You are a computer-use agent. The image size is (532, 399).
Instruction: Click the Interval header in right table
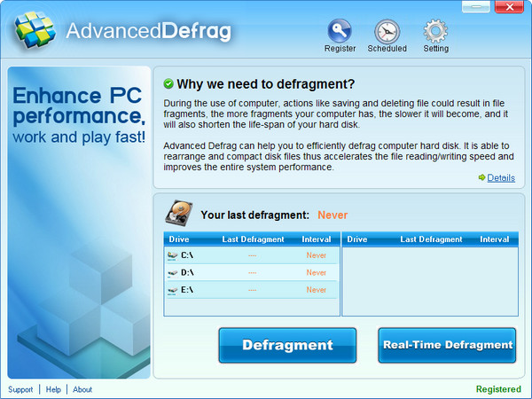(494, 239)
